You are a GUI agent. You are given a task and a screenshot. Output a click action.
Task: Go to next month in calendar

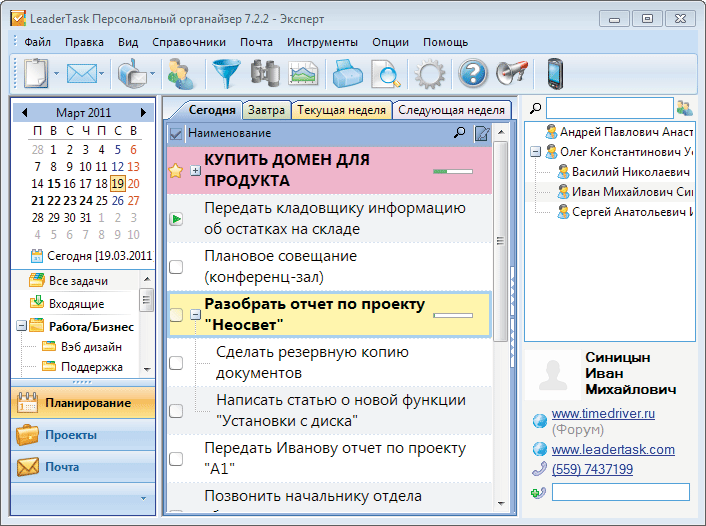click(x=143, y=112)
